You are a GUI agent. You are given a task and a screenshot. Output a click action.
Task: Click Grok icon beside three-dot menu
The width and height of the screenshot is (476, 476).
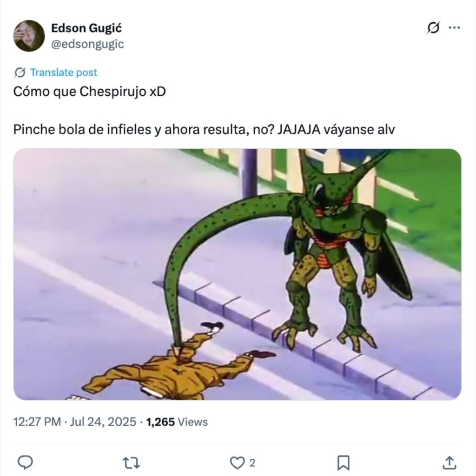coord(433,28)
